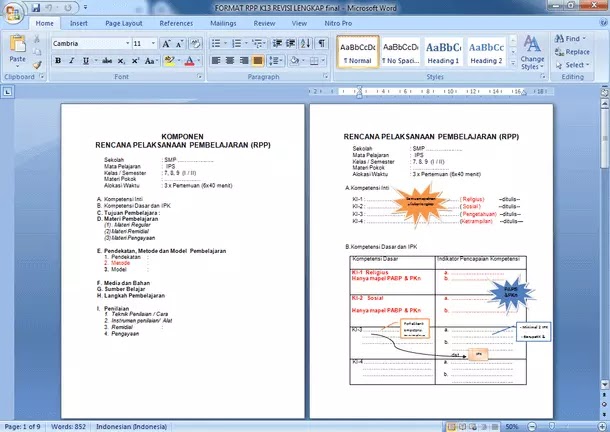Align text right
Viewport: 610px width, 432px height.
click(244, 61)
